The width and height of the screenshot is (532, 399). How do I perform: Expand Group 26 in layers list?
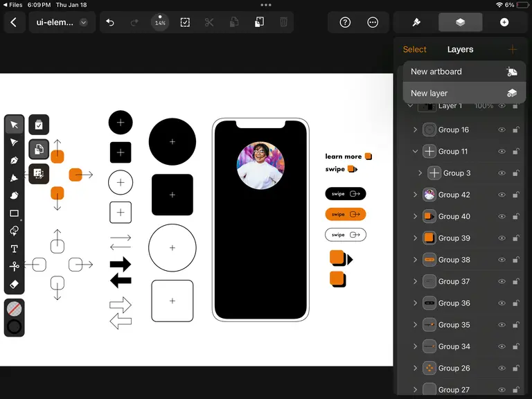coord(415,368)
